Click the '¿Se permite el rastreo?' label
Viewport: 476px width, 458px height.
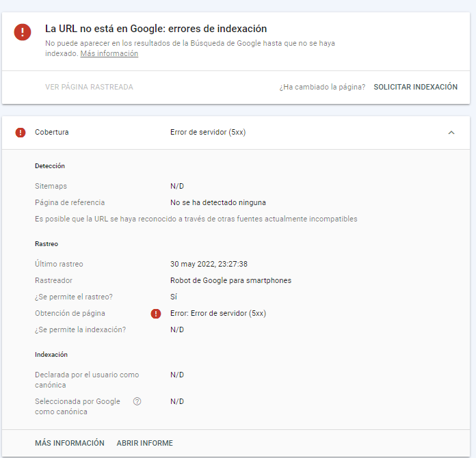pos(74,297)
